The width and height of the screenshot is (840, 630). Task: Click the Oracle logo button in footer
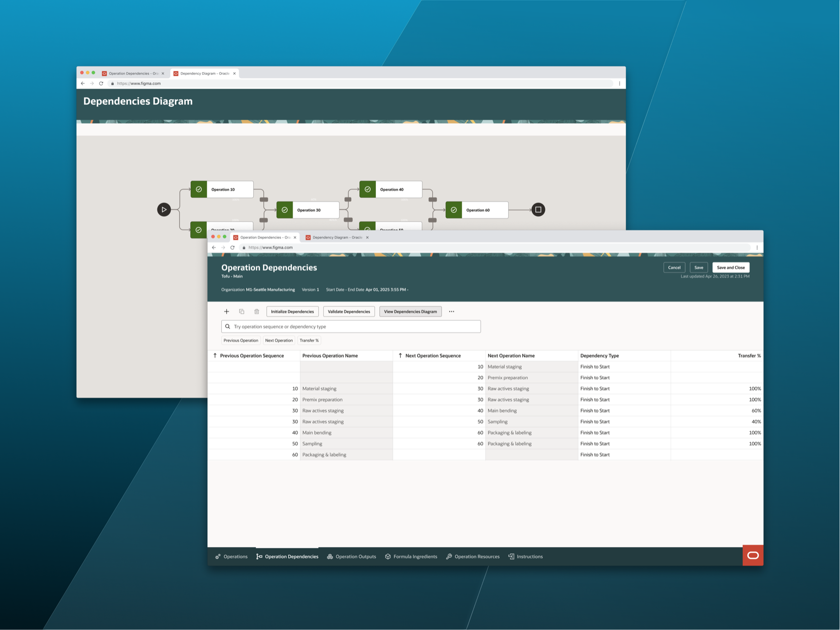[753, 555]
